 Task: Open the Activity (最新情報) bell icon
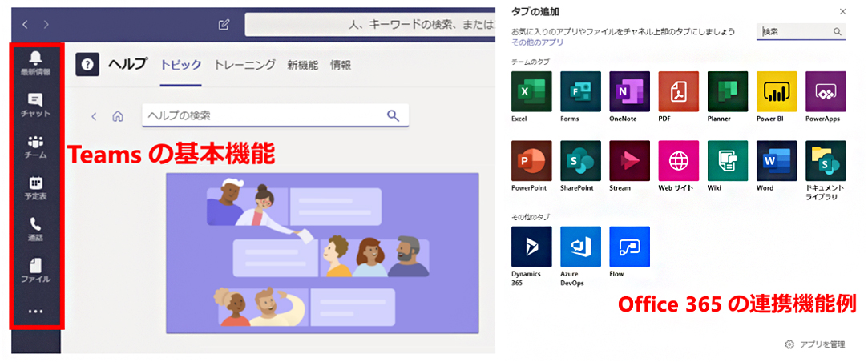(x=35, y=57)
